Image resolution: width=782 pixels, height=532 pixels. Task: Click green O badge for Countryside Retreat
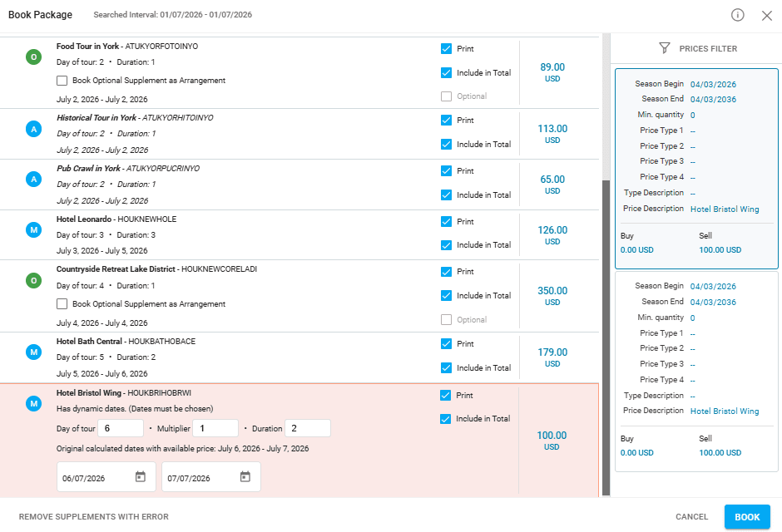point(34,281)
